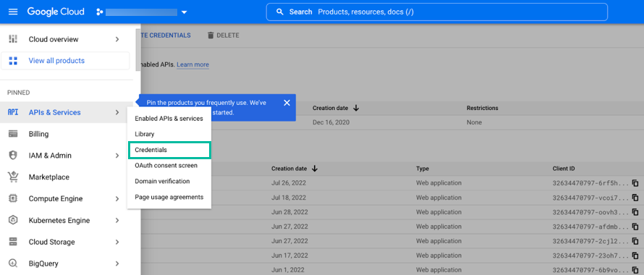
Task: Click the View all products grid icon
Action: [13, 61]
